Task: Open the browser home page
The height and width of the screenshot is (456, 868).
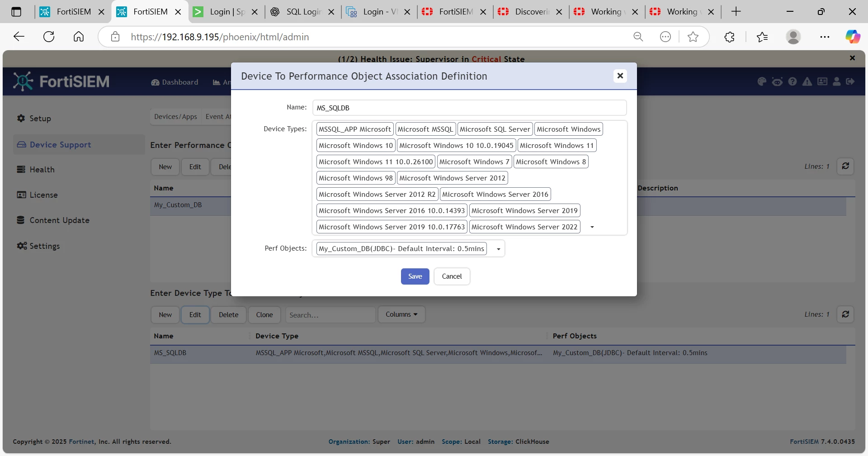Action: click(x=79, y=37)
